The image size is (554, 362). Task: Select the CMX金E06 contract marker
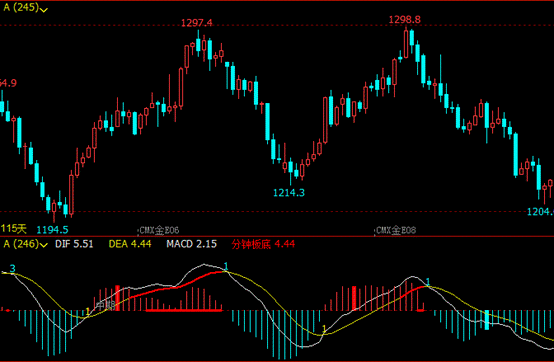point(159,230)
